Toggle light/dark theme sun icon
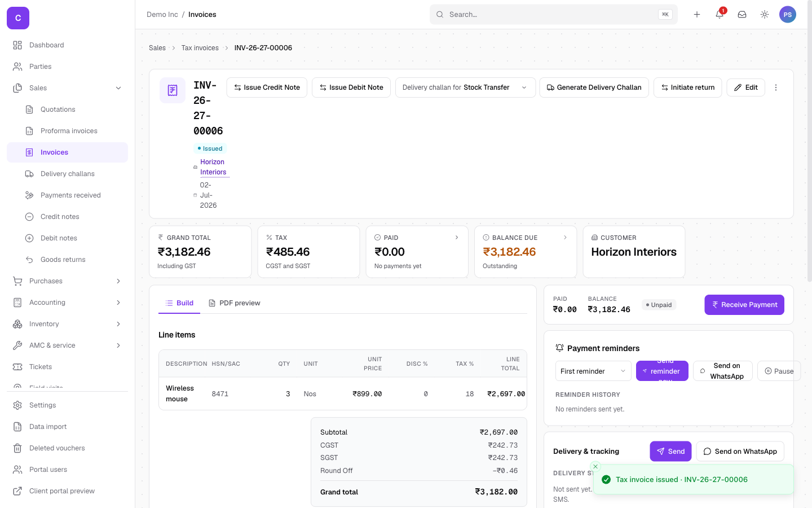The height and width of the screenshot is (508, 812). 765,15
